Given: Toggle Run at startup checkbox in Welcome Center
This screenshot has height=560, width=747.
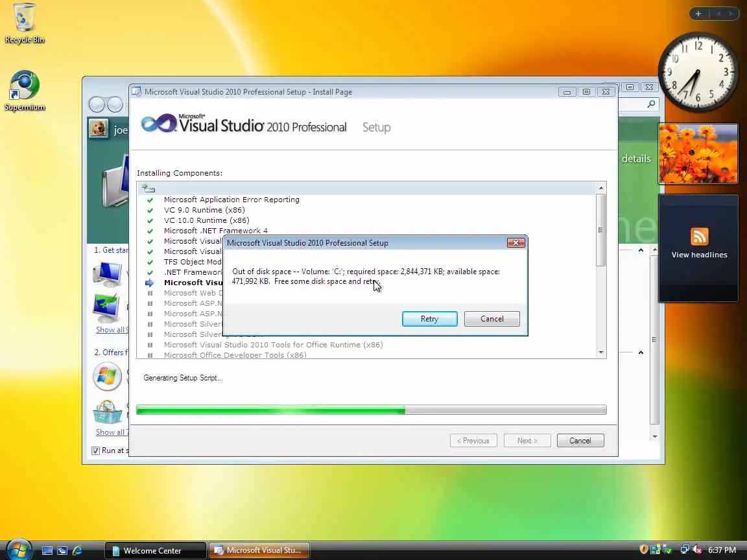Looking at the screenshot, I should tap(95, 450).
